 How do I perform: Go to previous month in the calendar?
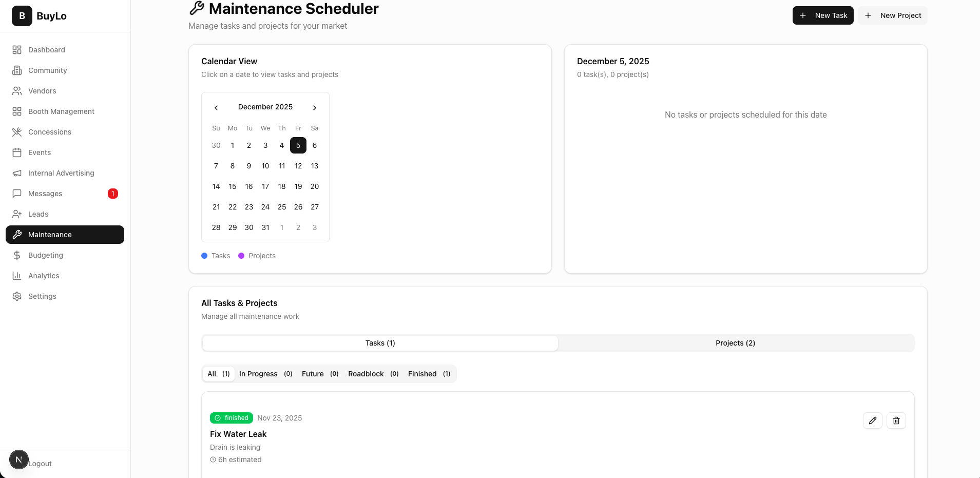point(216,107)
